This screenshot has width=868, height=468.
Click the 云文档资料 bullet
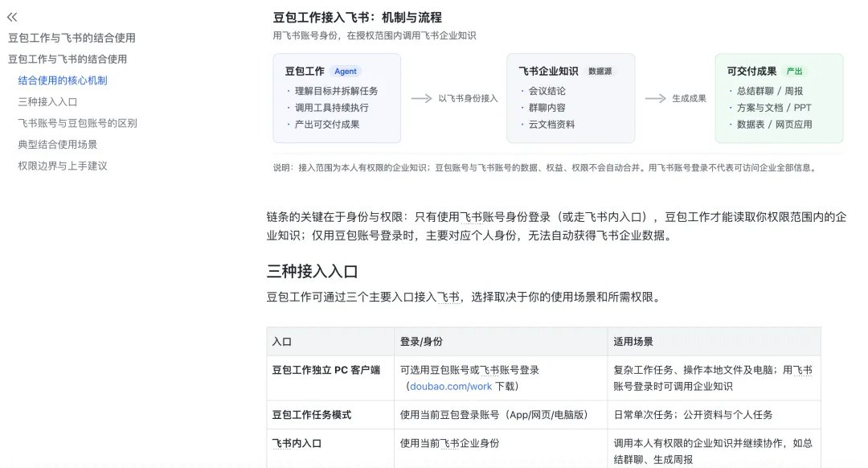(x=551, y=124)
